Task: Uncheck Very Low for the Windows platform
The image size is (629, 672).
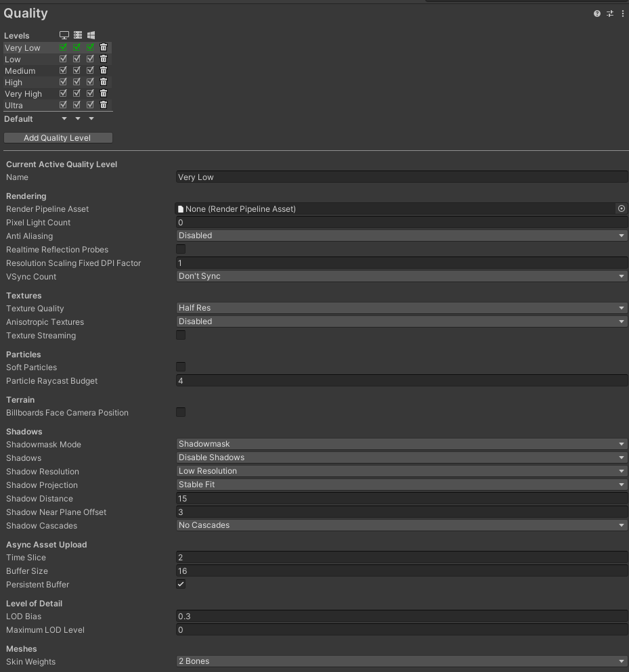Action: click(x=90, y=47)
